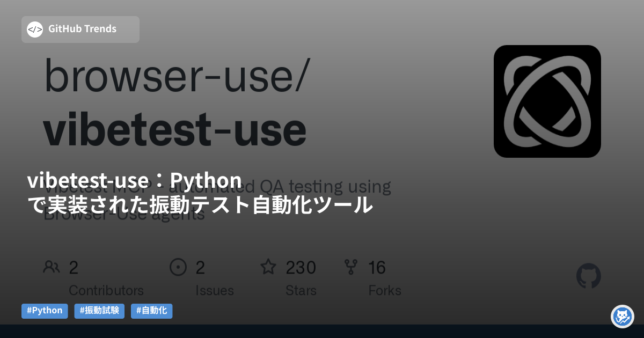Click the Contributors label text
Image resolution: width=644 pixels, height=338 pixels.
[106, 290]
